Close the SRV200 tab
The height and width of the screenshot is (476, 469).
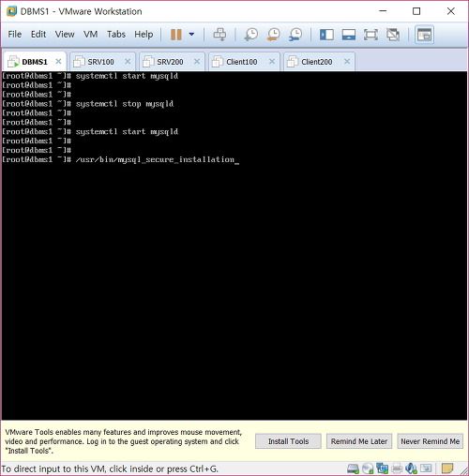tap(197, 62)
